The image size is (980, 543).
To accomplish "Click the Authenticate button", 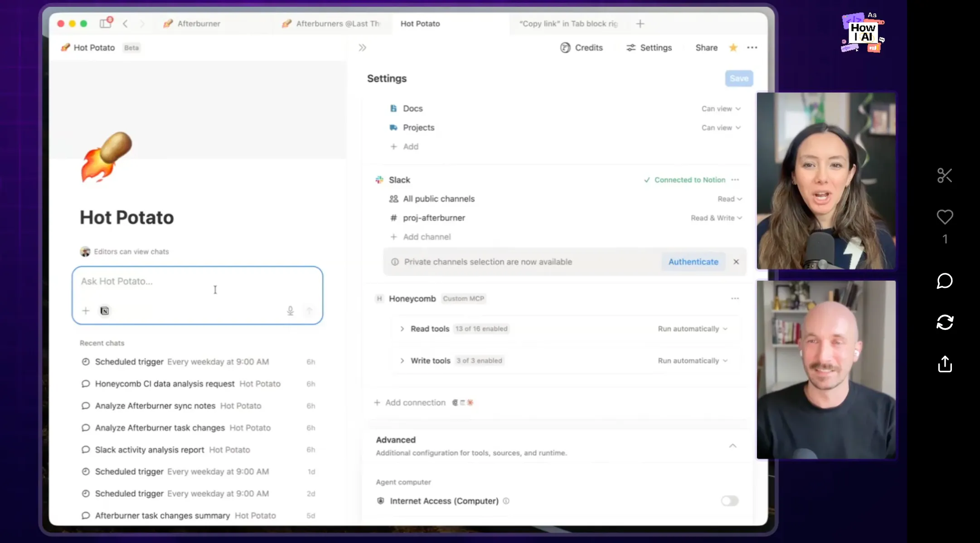I will pos(693,262).
